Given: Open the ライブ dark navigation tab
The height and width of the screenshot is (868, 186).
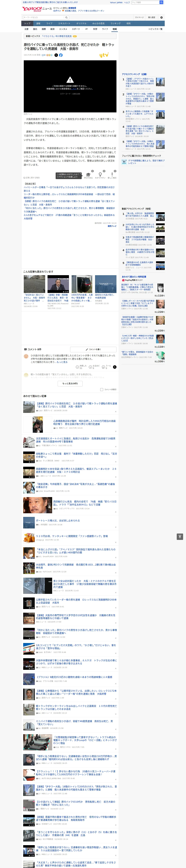Looking at the screenshot, I should (x=49, y=24).
